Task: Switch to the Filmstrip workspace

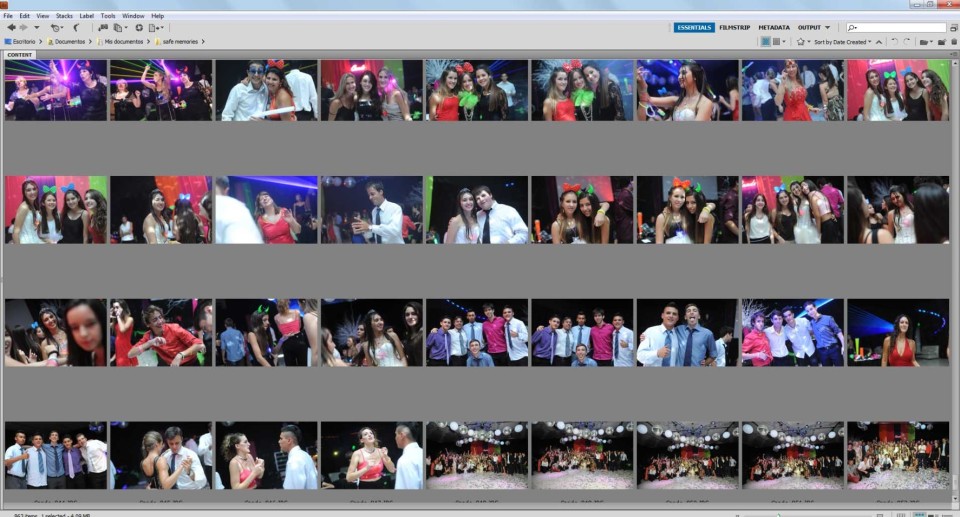Action: (735, 28)
